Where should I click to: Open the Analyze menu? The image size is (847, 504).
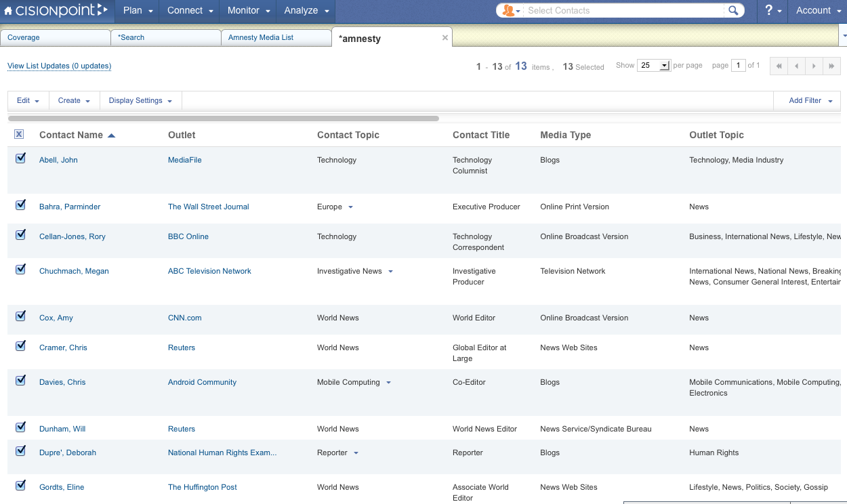pos(307,10)
